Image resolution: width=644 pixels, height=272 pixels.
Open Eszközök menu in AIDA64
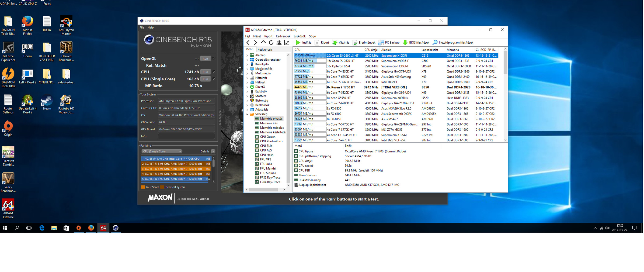pyautogui.click(x=300, y=36)
